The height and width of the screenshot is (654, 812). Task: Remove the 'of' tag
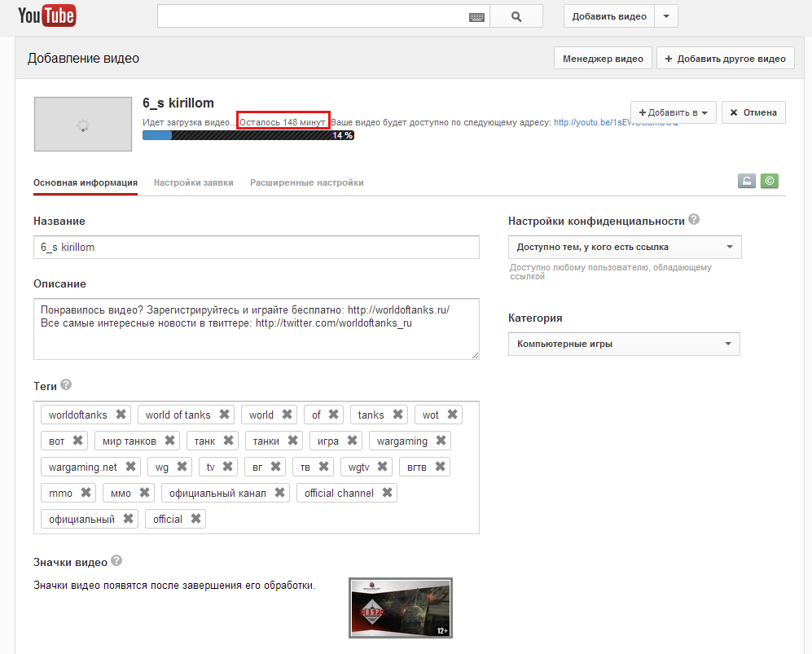333,415
